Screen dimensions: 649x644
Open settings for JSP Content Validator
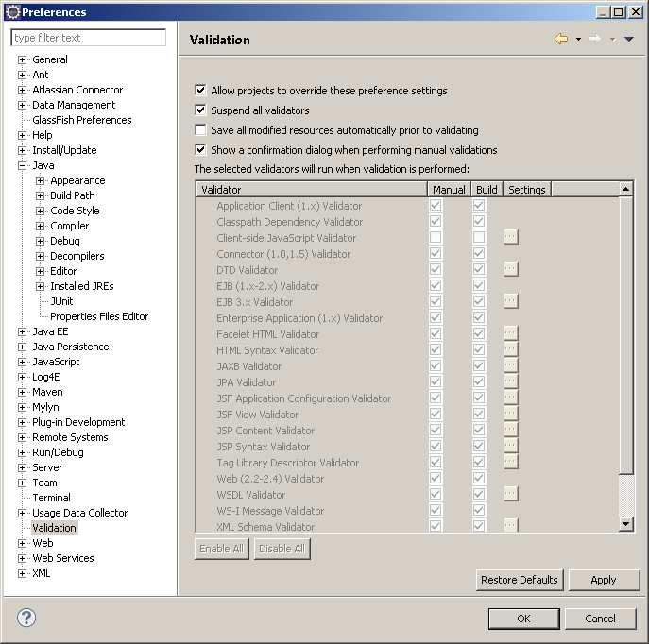(511, 430)
